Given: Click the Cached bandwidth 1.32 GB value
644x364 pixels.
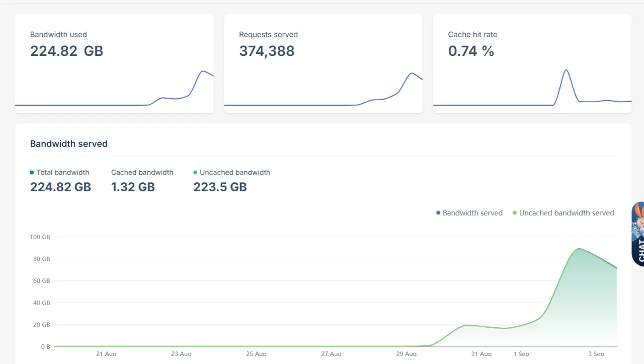Looking at the screenshot, I should click(x=133, y=187).
